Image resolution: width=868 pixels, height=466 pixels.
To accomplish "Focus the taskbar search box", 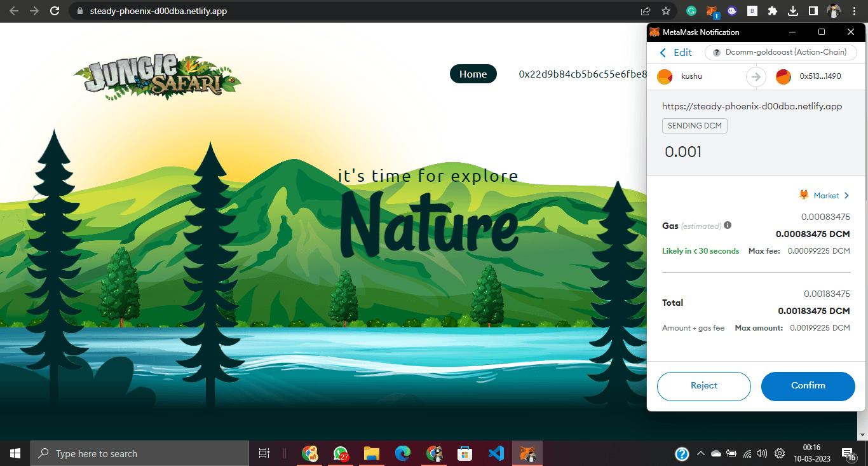I will [x=140, y=453].
